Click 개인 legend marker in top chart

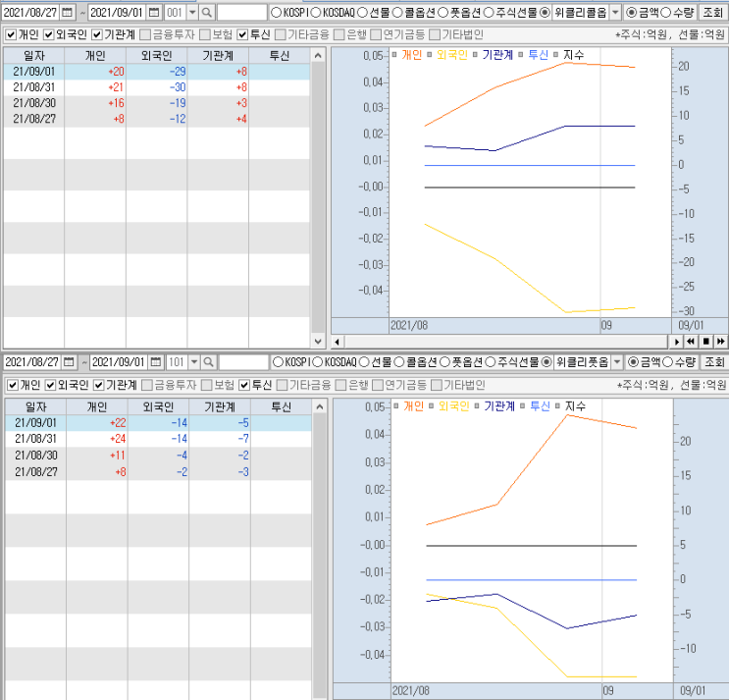tap(394, 55)
